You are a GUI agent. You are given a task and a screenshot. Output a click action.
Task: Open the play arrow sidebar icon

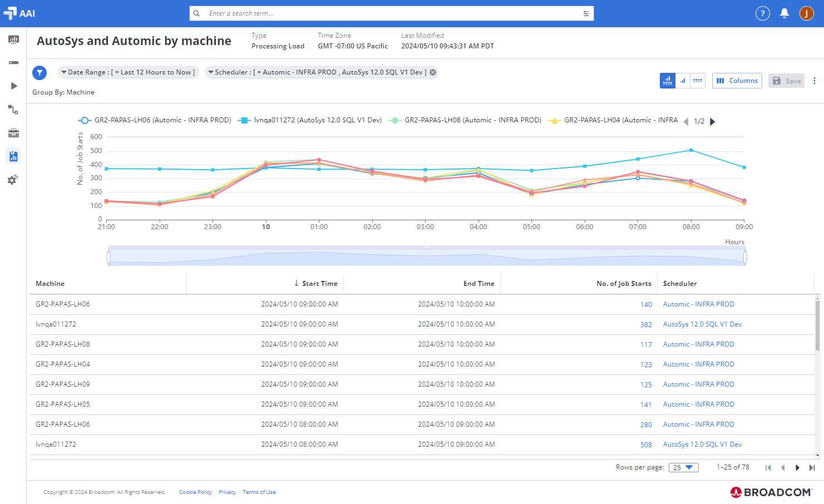tap(13, 86)
